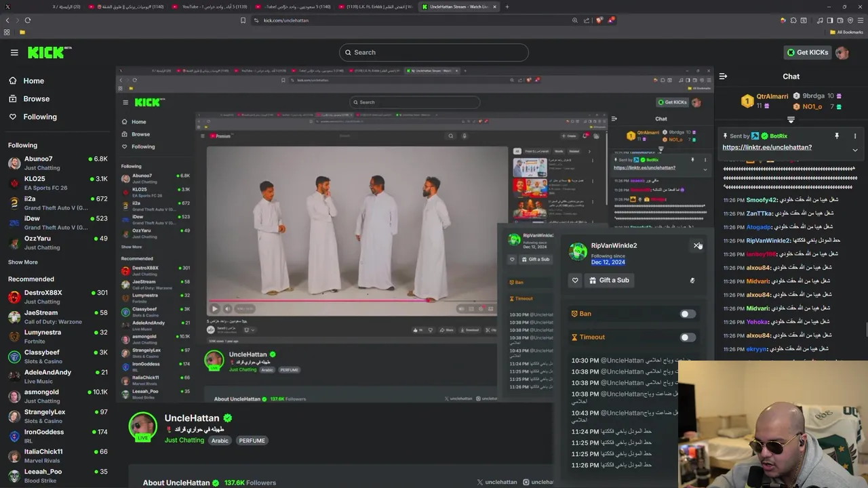
Task: Click the ekryyn username in chat
Action: point(757,349)
